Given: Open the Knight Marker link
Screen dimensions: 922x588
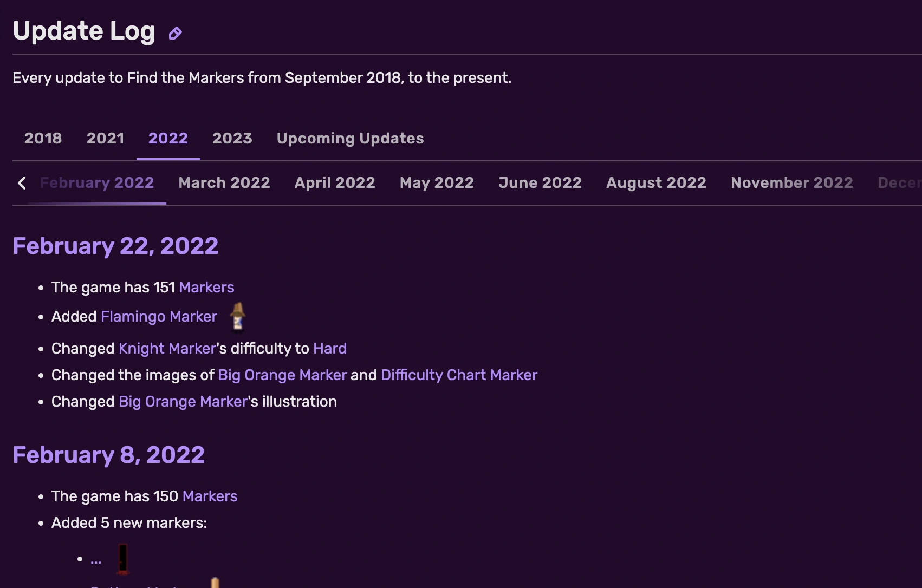Looking at the screenshot, I should point(167,349).
